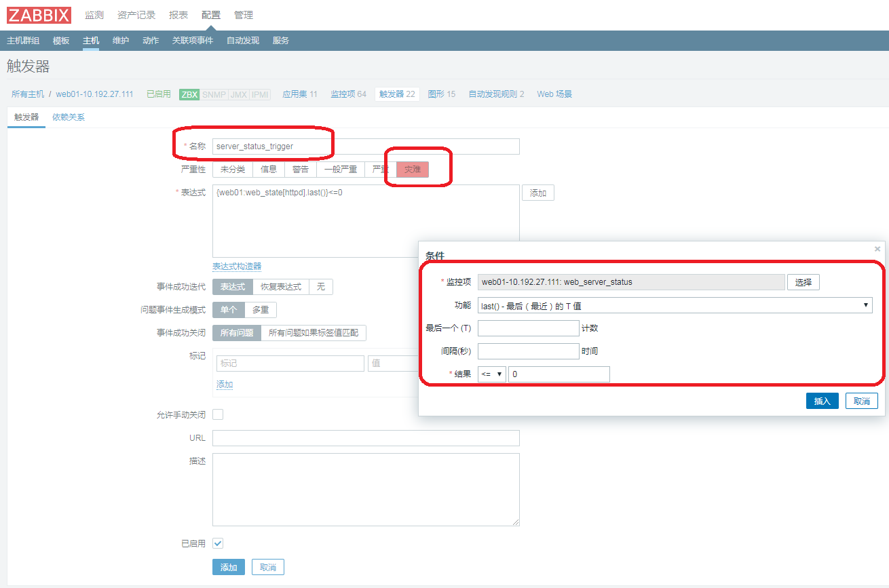
Task: Click 添加 link under tags
Action: 225,385
